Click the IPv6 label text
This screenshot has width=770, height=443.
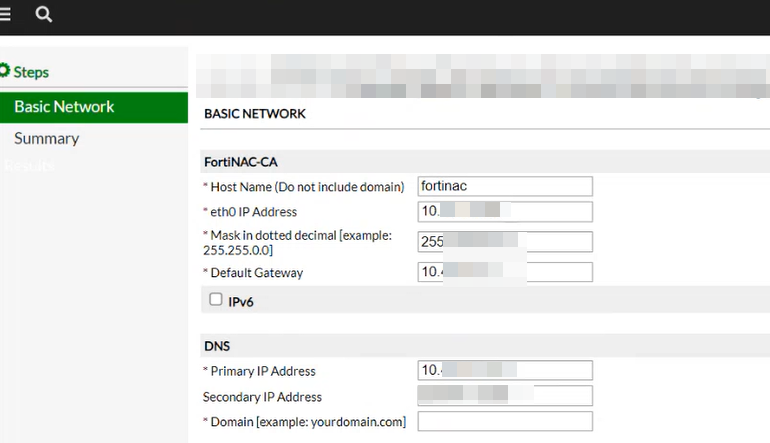pyautogui.click(x=241, y=302)
